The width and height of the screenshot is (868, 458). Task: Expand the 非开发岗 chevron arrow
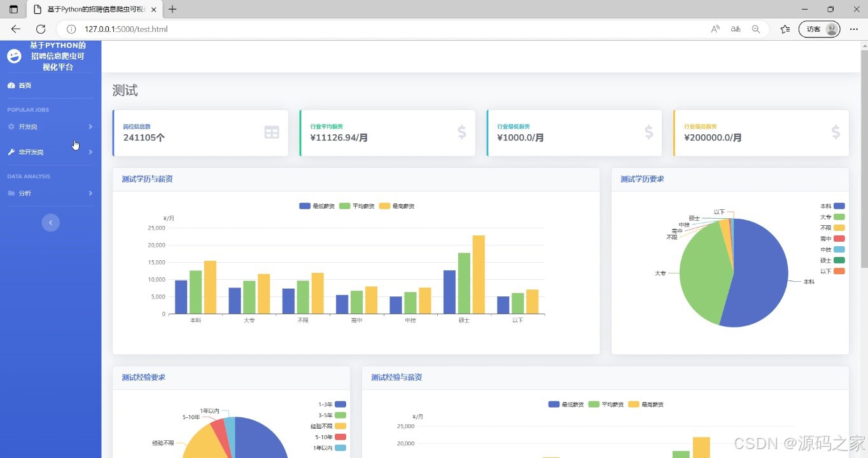point(90,152)
